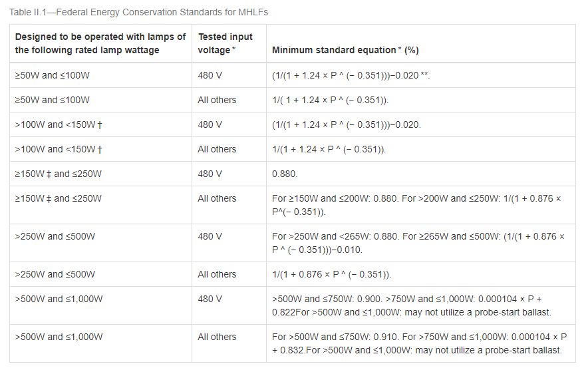Image resolution: width=588 pixels, height=370 pixels.
Task: Select the −0.020 equation in the >100W 480 V row
Action: [x=346, y=124]
